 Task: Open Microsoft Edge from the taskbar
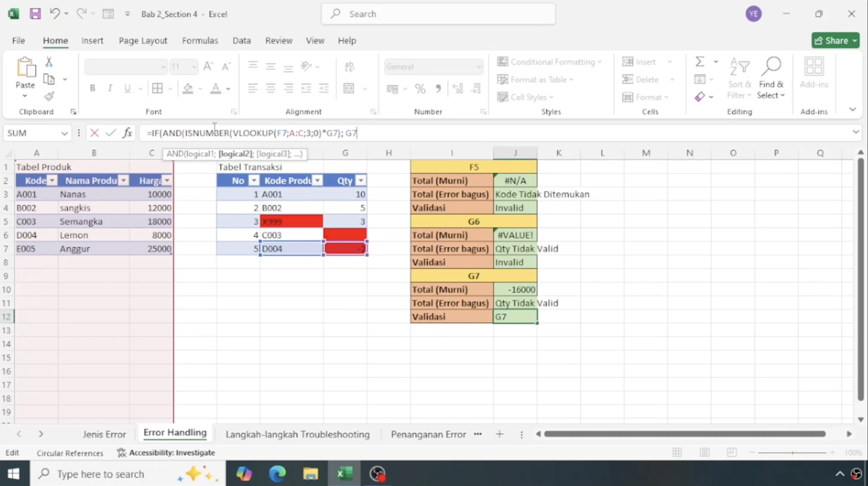277,474
